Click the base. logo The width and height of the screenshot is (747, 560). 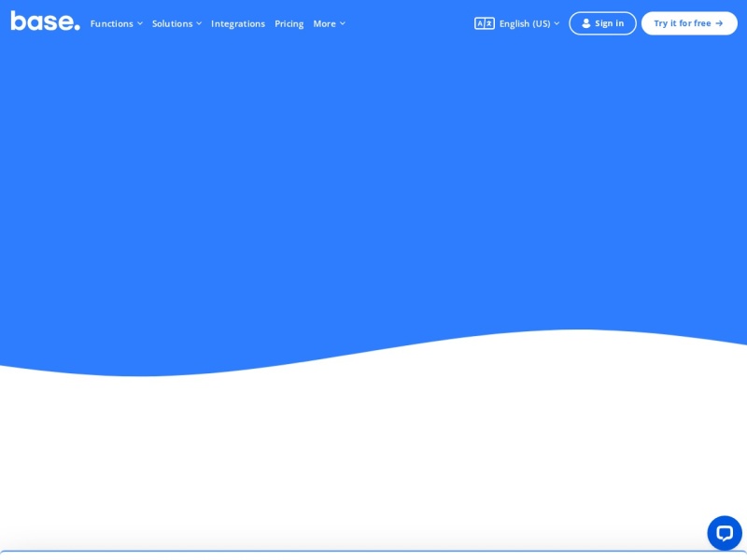coord(45,21)
